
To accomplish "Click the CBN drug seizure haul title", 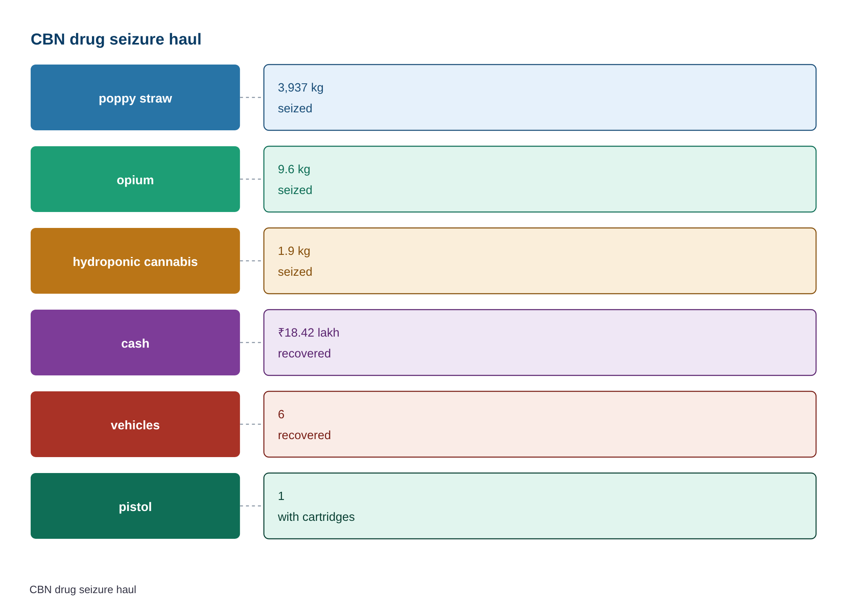I will 116,39.
